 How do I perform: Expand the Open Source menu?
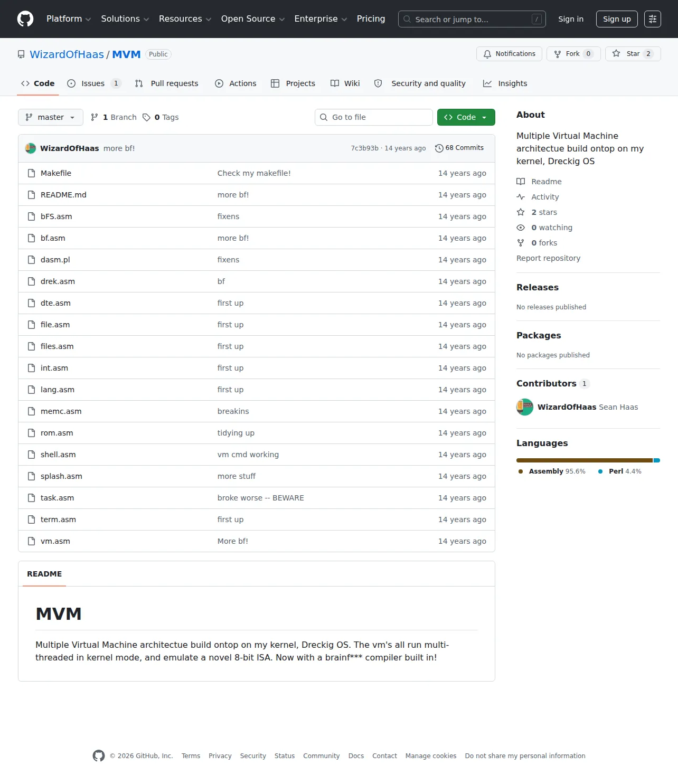click(x=253, y=19)
